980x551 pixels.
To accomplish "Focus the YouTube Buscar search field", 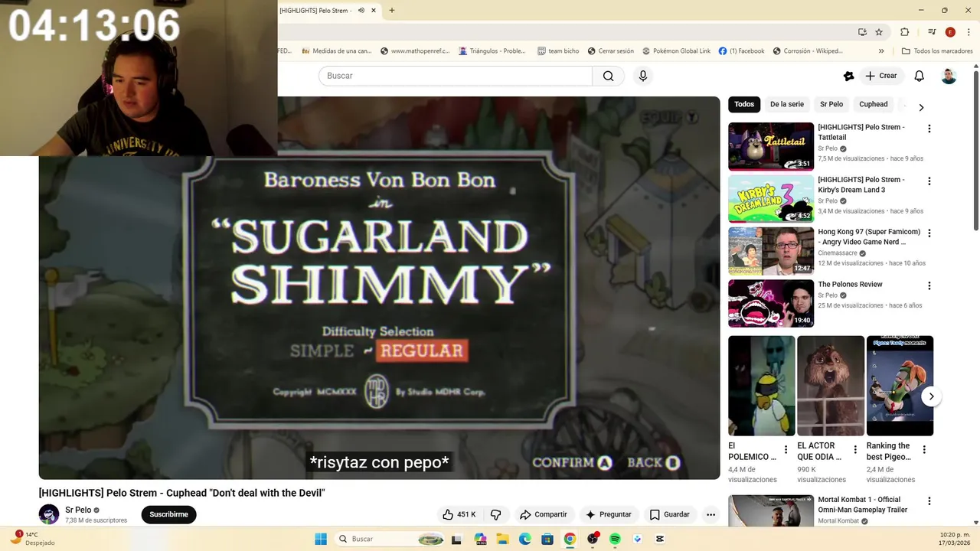I will click(x=456, y=76).
